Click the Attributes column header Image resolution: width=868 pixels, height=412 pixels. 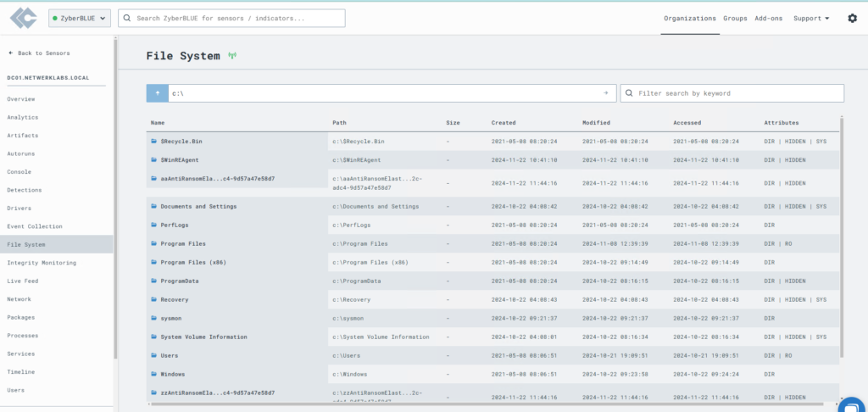pyautogui.click(x=782, y=122)
